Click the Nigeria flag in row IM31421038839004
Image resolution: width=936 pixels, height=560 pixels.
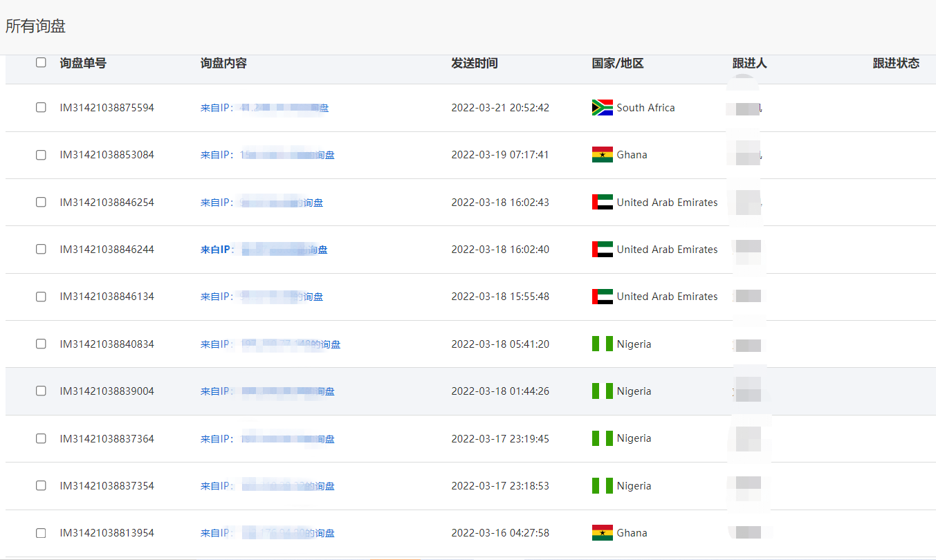point(602,391)
